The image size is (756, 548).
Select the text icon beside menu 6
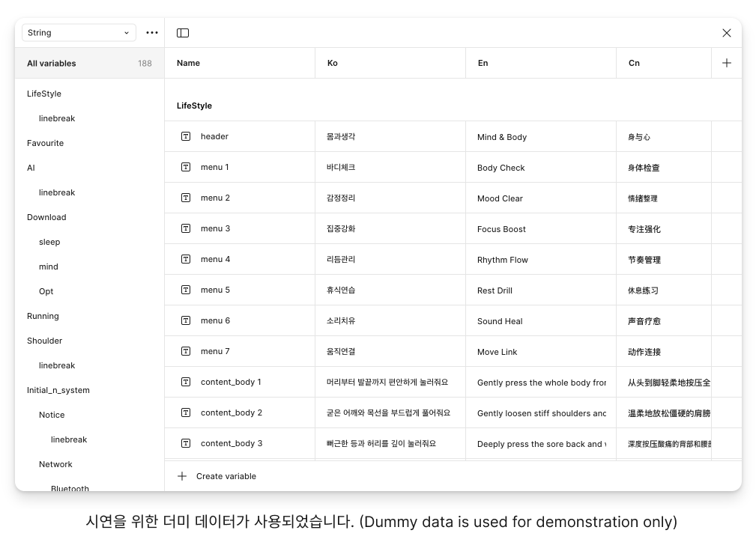[x=186, y=320]
